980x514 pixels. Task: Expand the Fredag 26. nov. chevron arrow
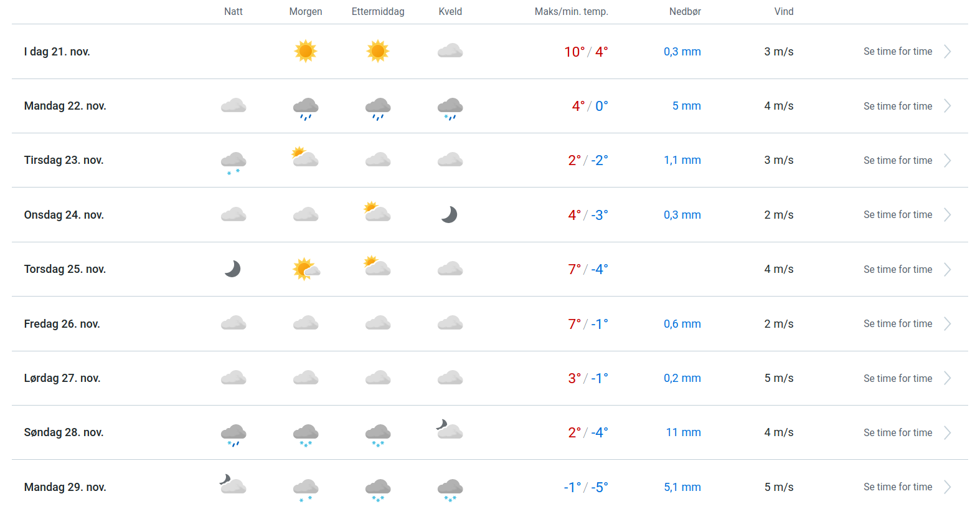pyautogui.click(x=947, y=324)
